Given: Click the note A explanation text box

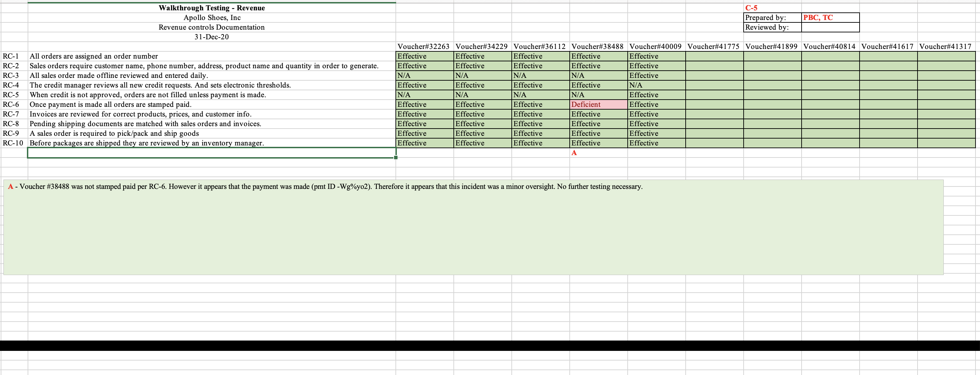Looking at the screenshot, I should [x=473, y=226].
